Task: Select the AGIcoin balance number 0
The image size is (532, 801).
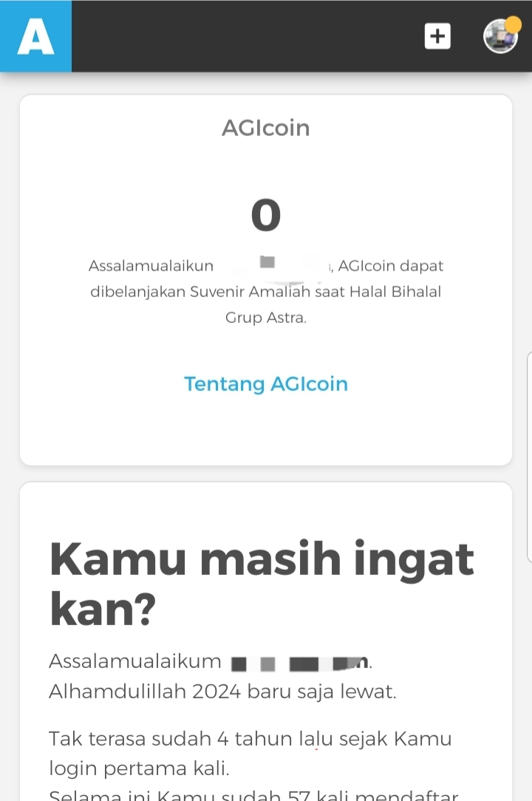Action: [x=266, y=215]
